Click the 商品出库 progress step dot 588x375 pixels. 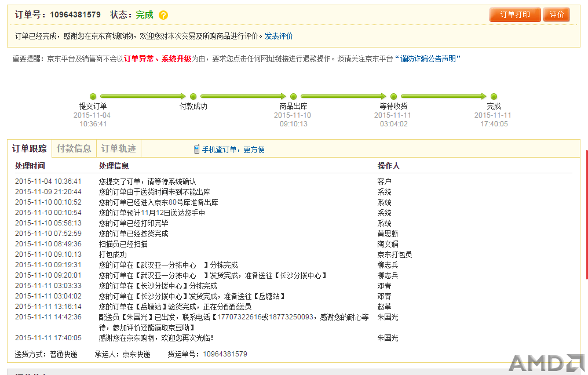293,96
